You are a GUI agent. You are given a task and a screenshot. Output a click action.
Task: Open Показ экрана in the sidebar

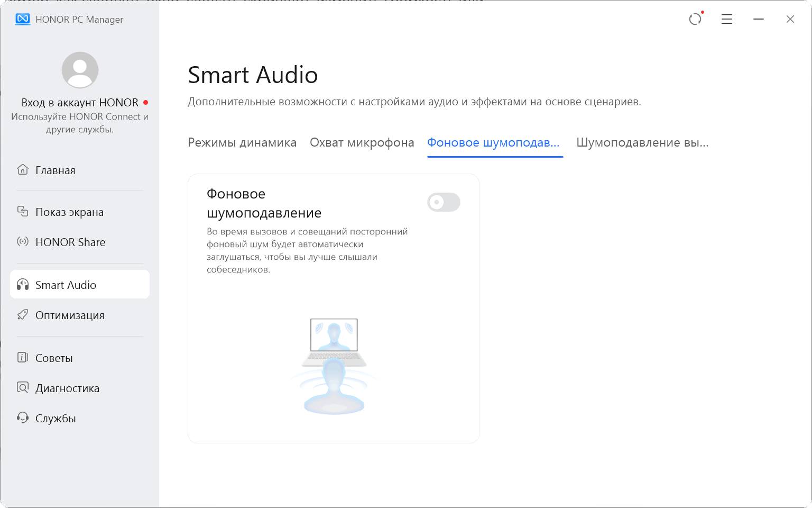coord(80,212)
